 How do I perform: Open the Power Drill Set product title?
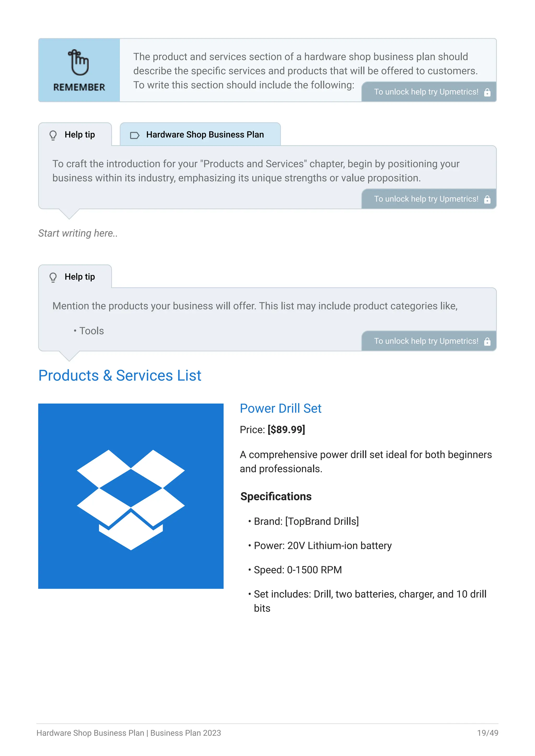pos(280,408)
